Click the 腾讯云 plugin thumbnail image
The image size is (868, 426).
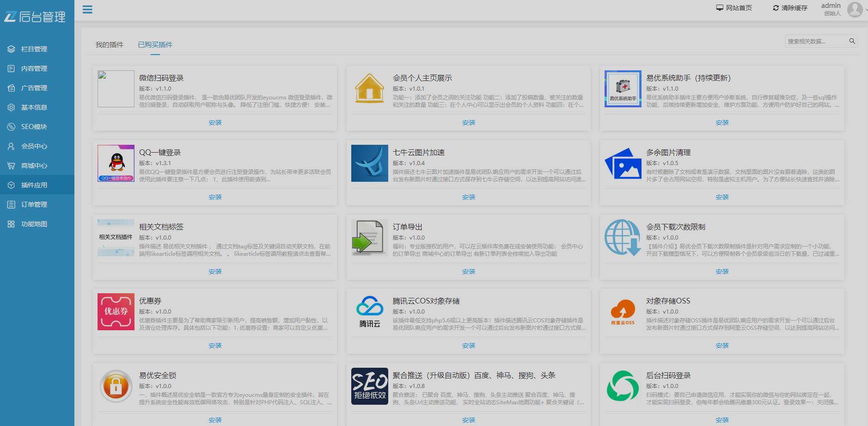click(369, 311)
